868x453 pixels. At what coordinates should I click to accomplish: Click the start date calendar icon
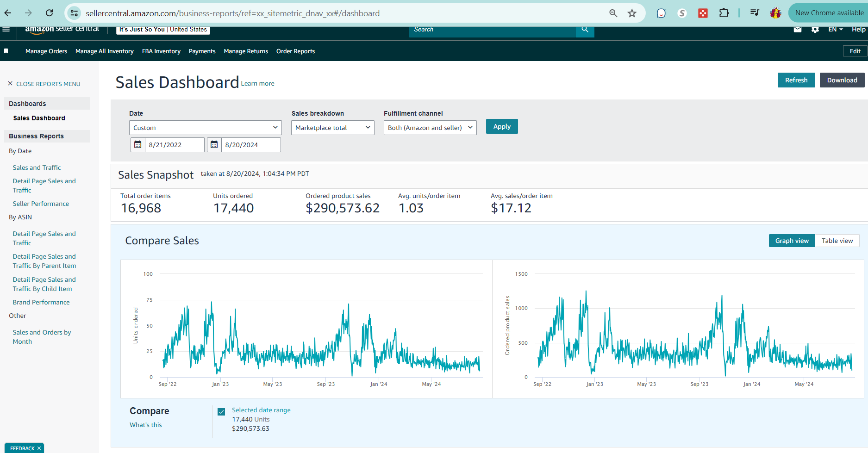[137, 145]
